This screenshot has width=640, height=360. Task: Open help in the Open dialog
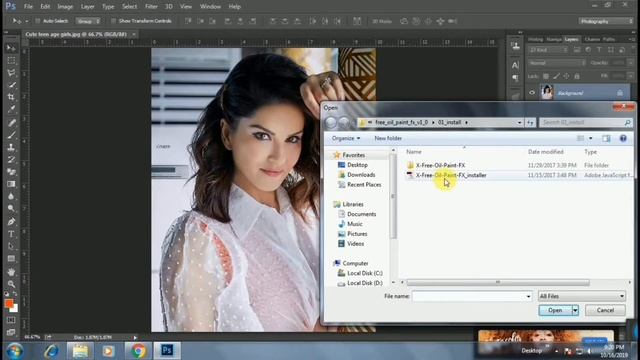point(623,138)
